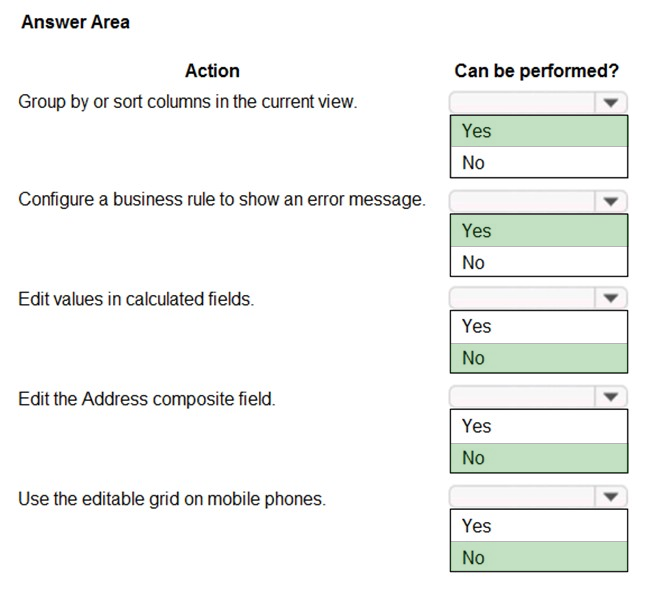Select No for Edit the Address composite field
Screen dimensions: 654x596
point(539,458)
